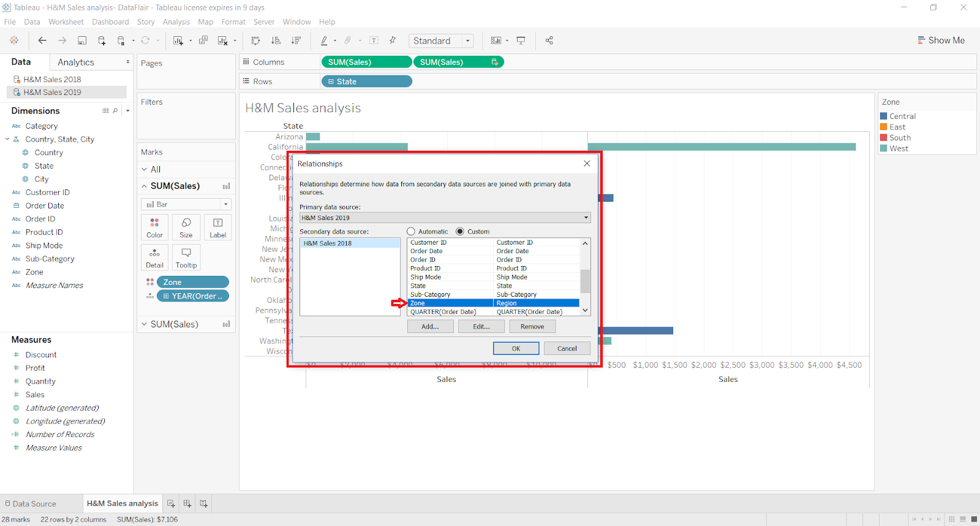Add new story from bottom tab bar

coord(203,504)
